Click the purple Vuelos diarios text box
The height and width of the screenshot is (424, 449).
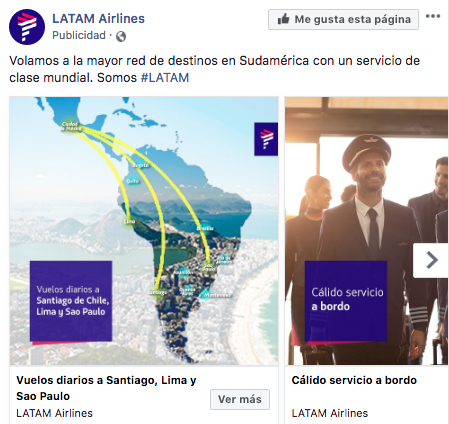pos(71,301)
